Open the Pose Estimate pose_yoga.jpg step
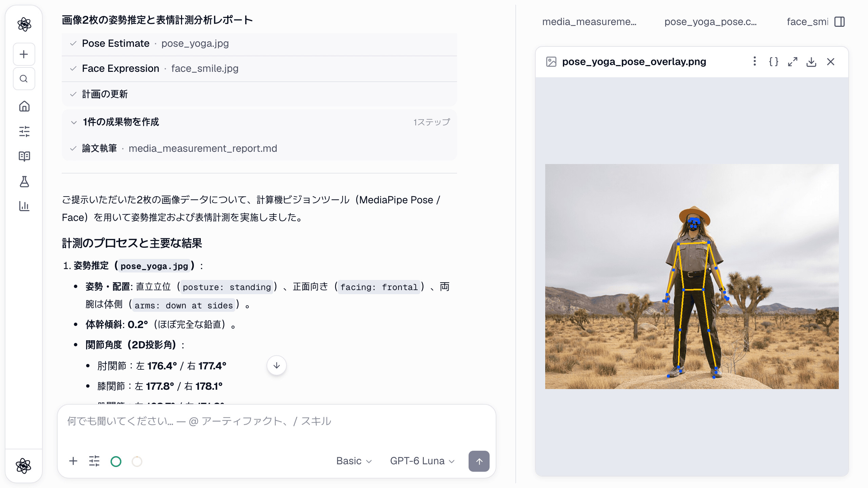 259,43
